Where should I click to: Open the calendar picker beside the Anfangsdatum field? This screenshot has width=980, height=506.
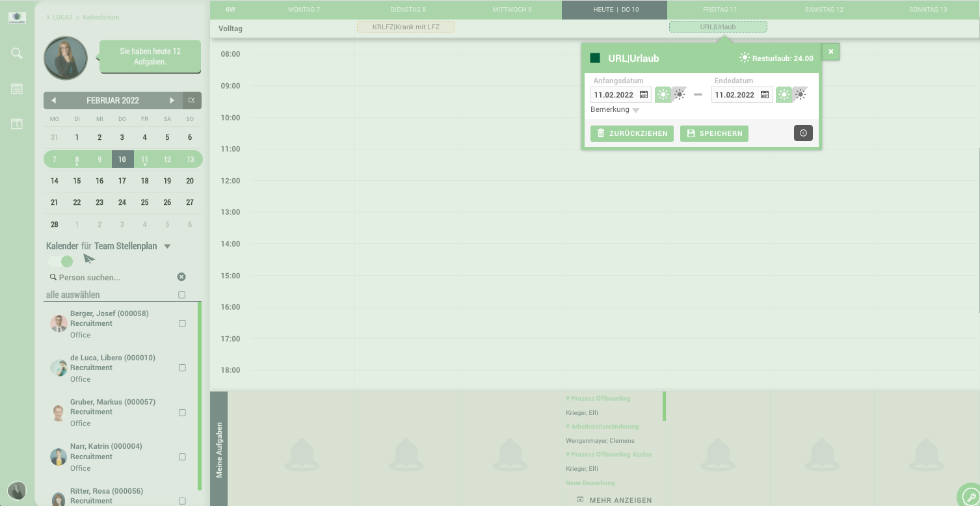click(642, 94)
